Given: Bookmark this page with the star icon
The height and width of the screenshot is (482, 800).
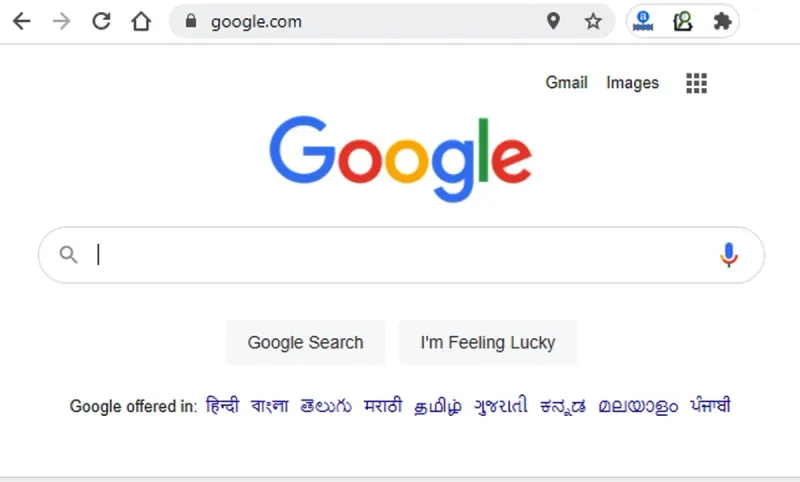Looking at the screenshot, I should (593, 21).
